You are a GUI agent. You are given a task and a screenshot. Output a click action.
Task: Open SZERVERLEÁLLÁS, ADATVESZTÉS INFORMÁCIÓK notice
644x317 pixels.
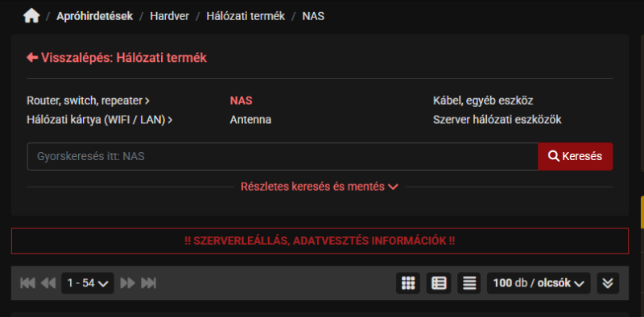tap(320, 241)
